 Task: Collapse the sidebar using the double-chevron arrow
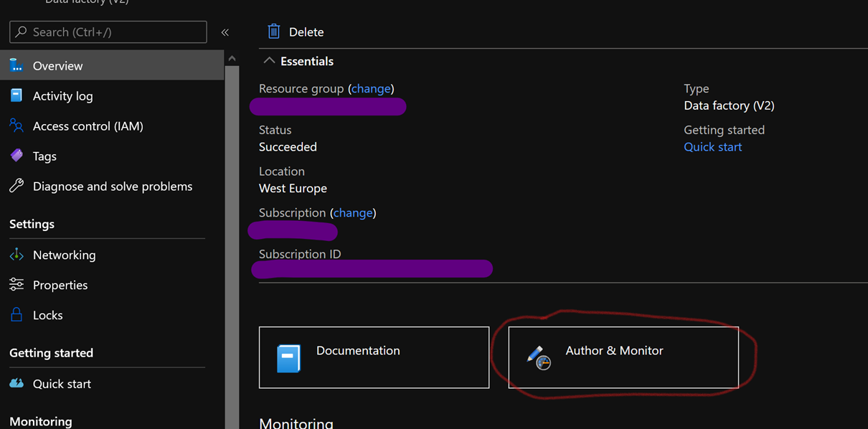[x=225, y=32]
